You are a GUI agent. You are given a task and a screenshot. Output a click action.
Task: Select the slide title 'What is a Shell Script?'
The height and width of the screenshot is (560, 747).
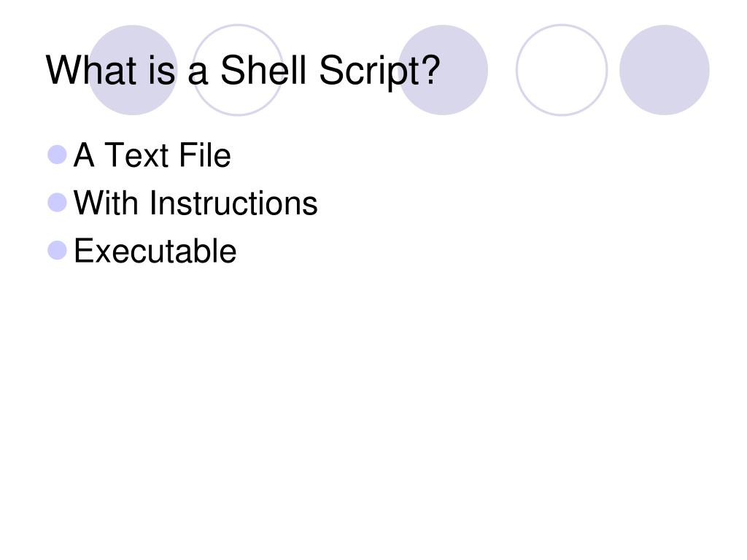click(x=242, y=71)
